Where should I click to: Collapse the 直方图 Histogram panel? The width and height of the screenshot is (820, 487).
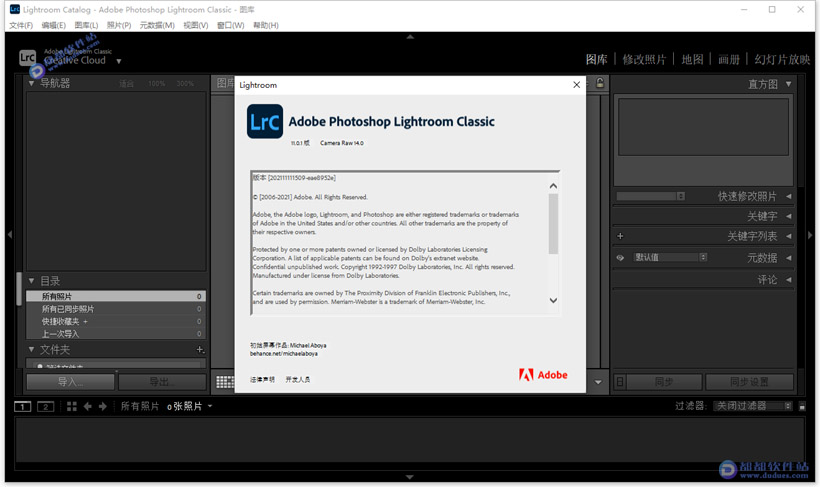tap(788, 84)
